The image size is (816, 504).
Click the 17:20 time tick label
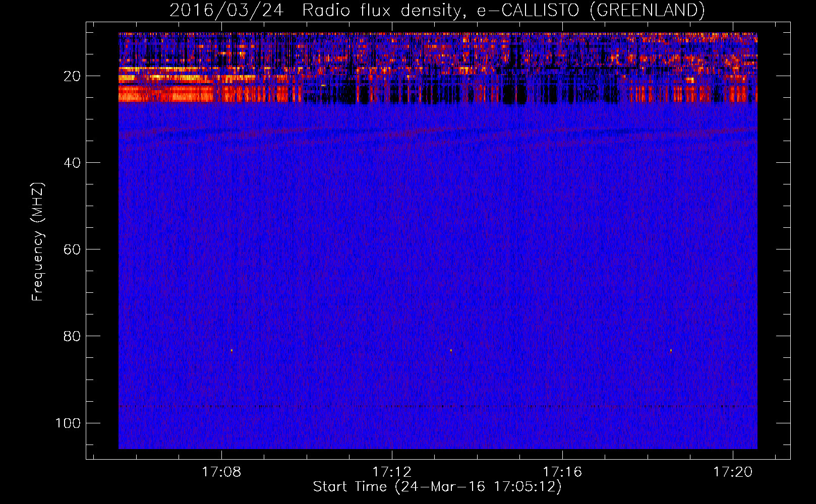pos(733,472)
